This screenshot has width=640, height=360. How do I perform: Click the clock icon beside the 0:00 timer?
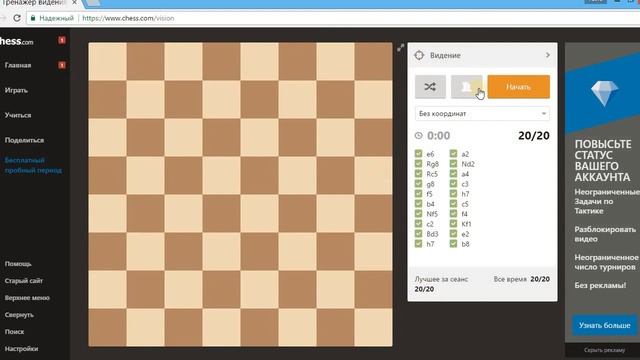tap(418, 136)
